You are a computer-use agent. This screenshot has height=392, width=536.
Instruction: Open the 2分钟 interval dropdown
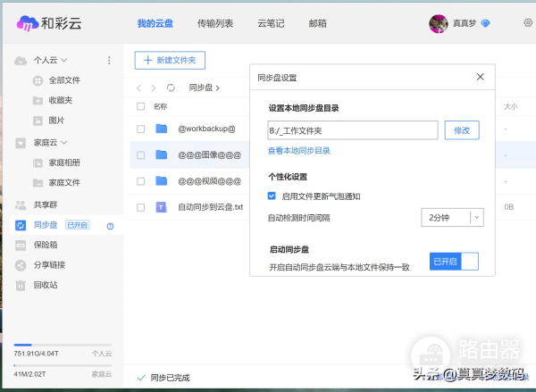452,217
